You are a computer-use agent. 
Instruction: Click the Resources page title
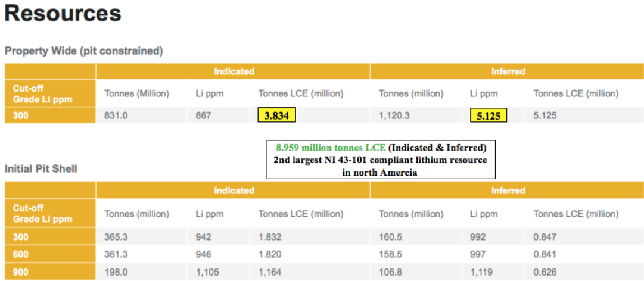[x=63, y=13]
